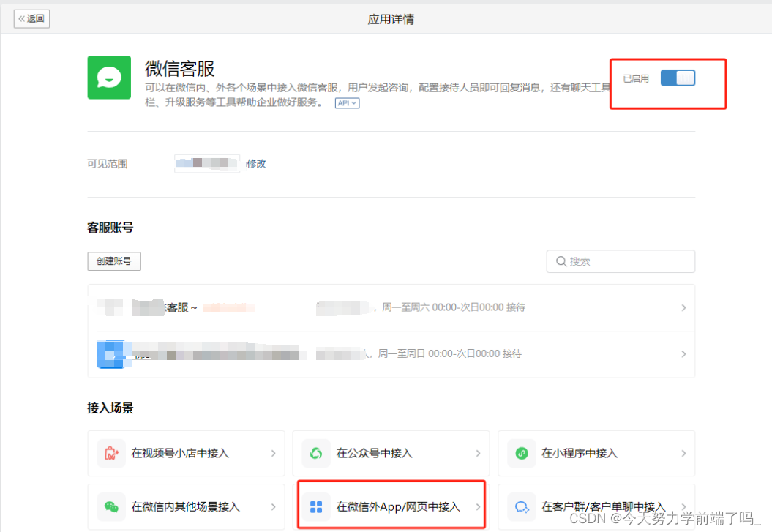772x532 pixels.
Task: Open 在微信外App/网页中接入 chevron arrow
Action: tap(478, 507)
